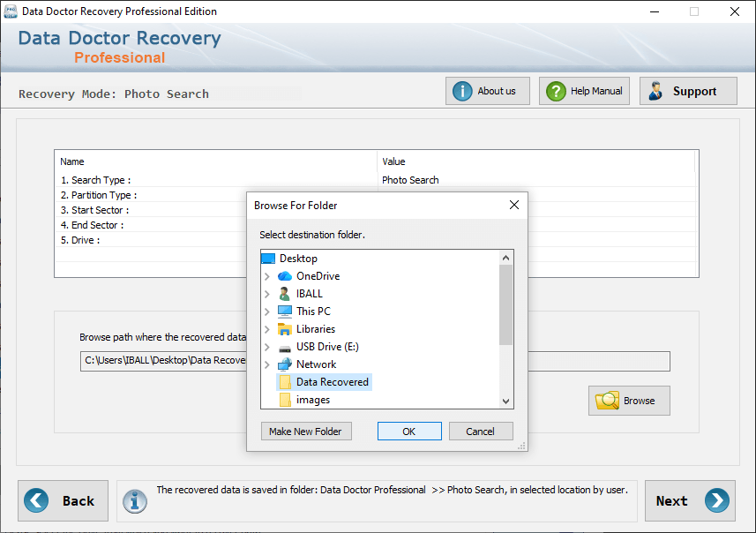Click the Libraries folder icon

tap(284, 329)
